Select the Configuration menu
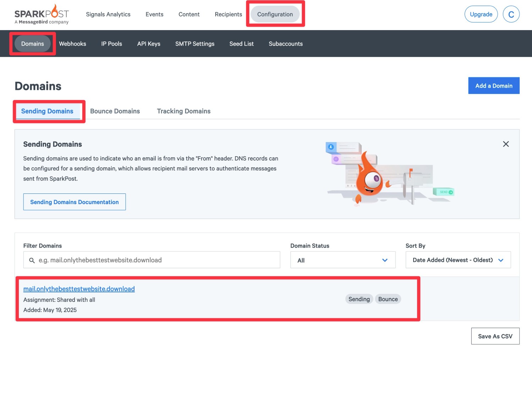This screenshot has width=532, height=394. [275, 14]
